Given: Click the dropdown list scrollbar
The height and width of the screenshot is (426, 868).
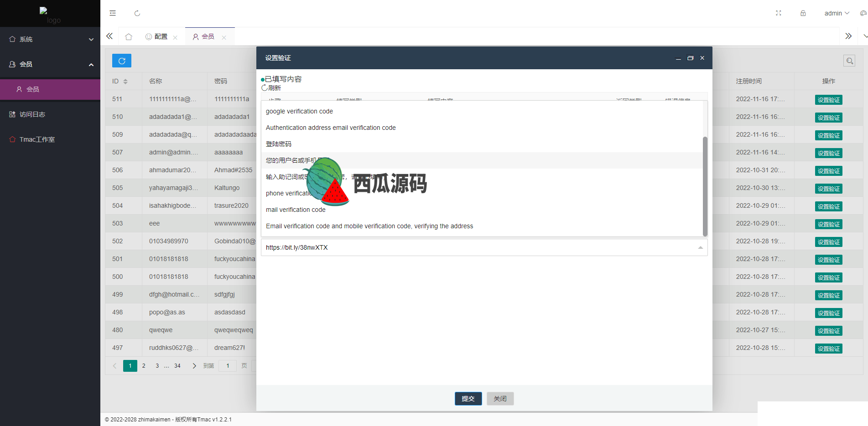Looking at the screenshot, I should tap(705, 186).
